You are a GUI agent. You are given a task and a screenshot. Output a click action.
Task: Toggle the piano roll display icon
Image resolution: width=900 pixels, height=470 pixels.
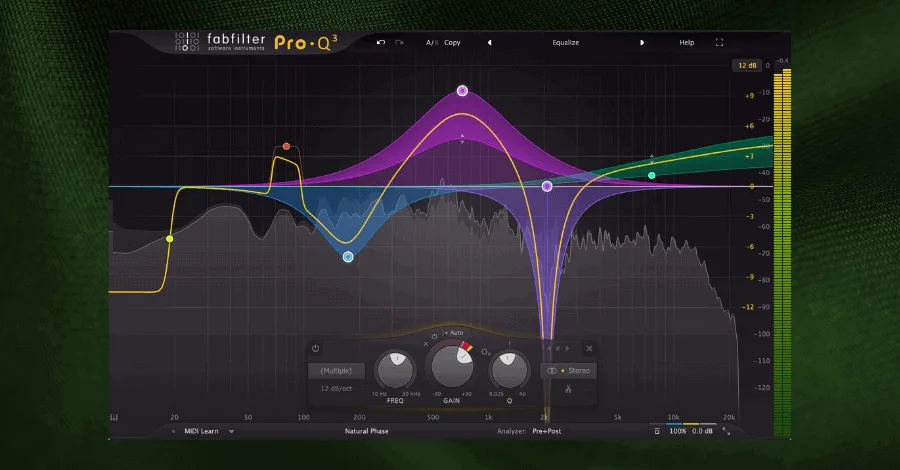114,417
